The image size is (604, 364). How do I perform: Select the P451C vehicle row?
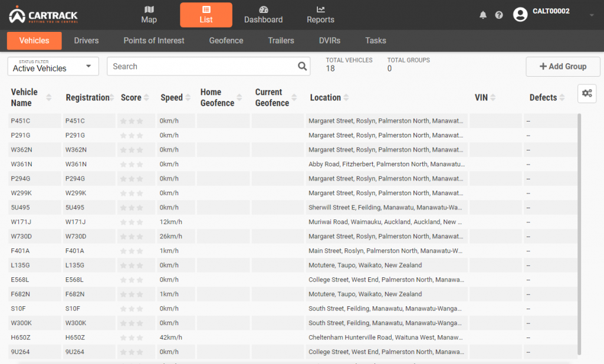click(x=35, y=121)
